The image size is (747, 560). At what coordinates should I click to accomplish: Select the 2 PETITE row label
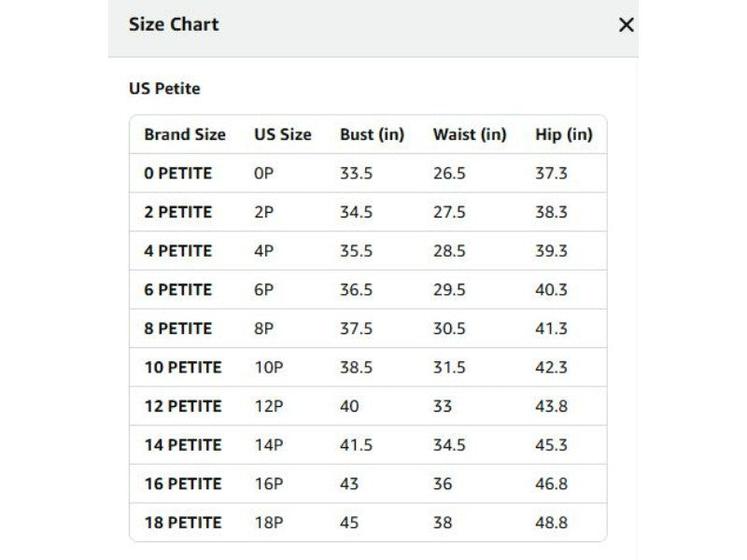(x=178, y=212)
